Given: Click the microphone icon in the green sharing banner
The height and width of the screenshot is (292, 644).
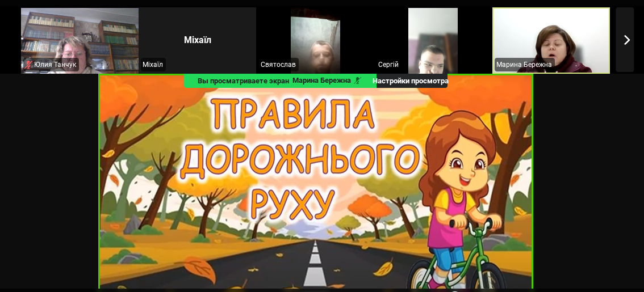Looking at the screenshot, I should (357, 81).
